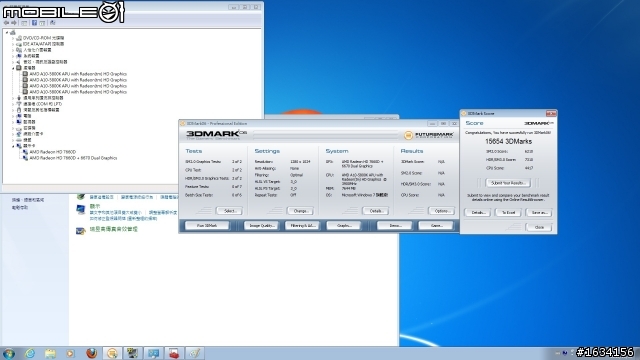Select fourth AMD A10-5800K APU processor entry
The width and height of the screenshot is (640, 360).
click(x=78, y=92)
